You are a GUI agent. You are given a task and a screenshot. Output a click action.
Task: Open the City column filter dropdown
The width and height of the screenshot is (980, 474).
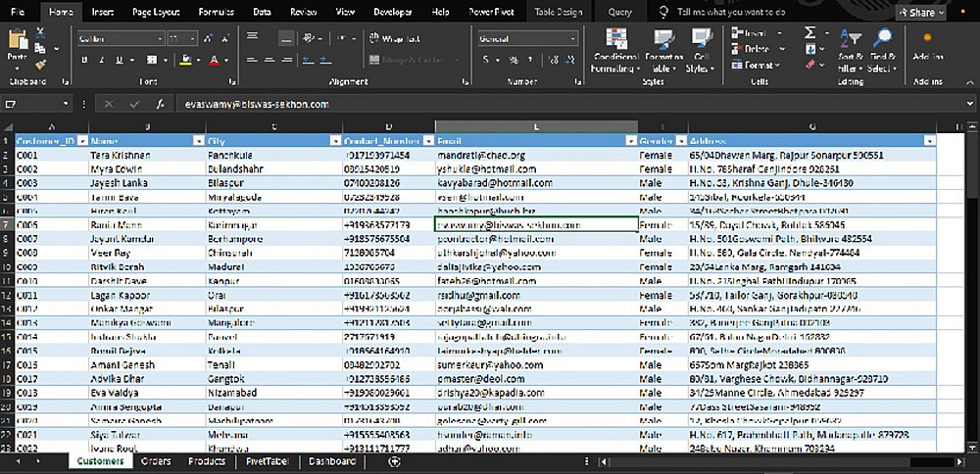click(x=334, y=141)
